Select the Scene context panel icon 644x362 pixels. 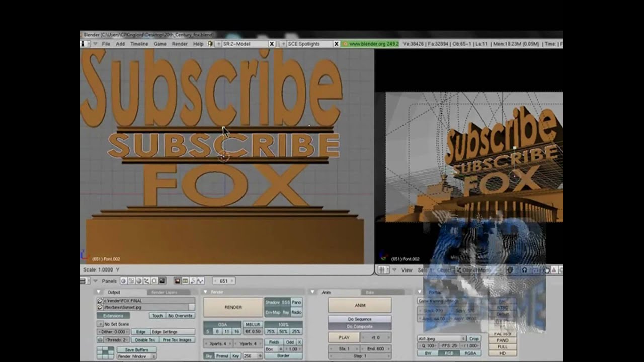pyautogui.click(x=162, y=281)
